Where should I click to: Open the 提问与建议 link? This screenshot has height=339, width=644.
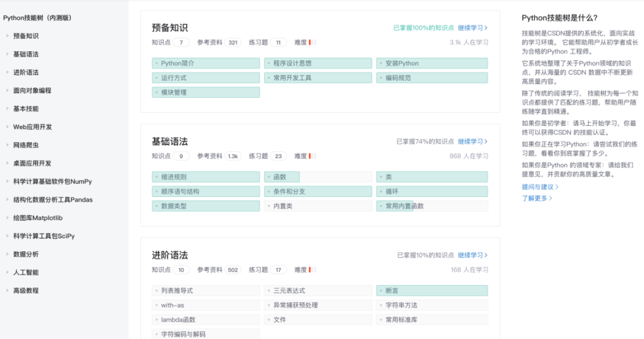coord(540,187)
